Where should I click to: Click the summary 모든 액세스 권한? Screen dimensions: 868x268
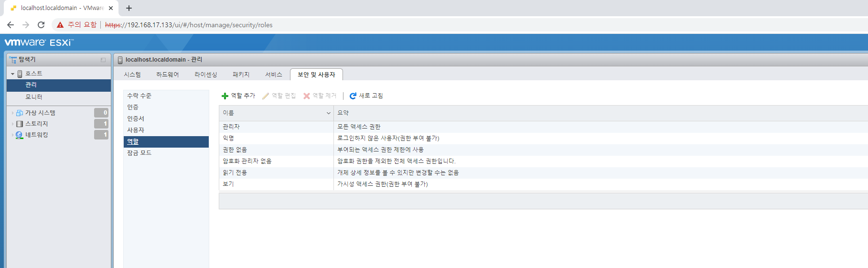pyautogui.click(x=359, y=127)
